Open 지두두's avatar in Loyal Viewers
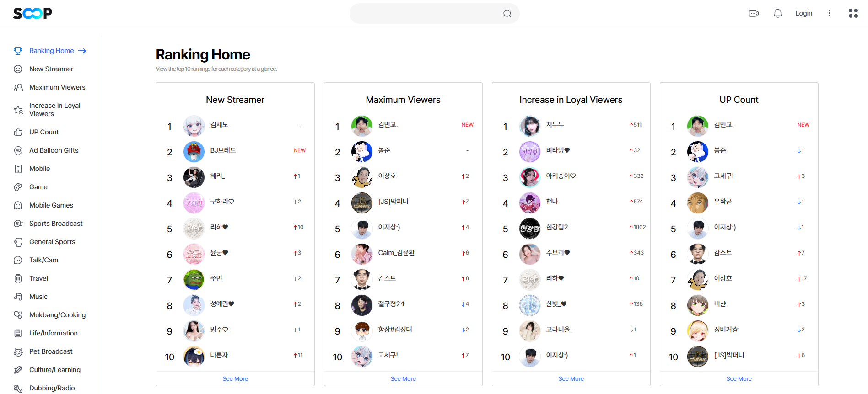Image resolution: width=868 pixels, height=394 pixels. pyautogui.click(x=530, y=126)
